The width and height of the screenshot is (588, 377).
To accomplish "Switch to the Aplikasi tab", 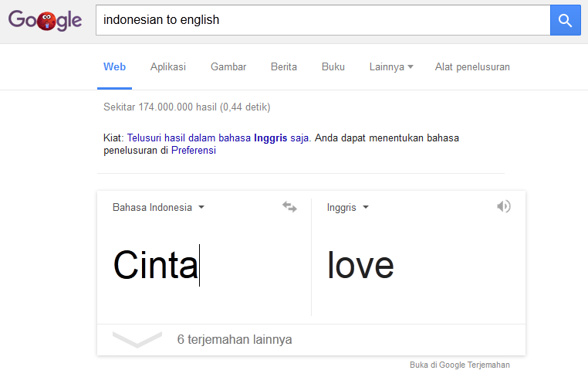I will (x=168, y=67).
